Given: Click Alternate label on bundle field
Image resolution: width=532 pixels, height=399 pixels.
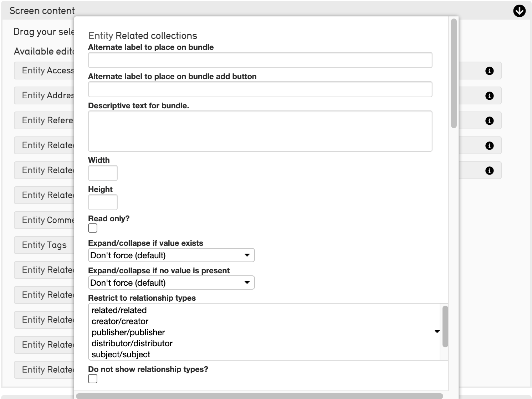Looking at the screenshot, I should tap(260, 60).
